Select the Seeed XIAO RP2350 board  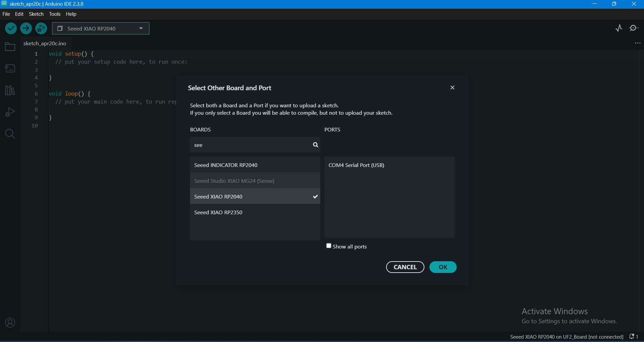tap(255, 212)
